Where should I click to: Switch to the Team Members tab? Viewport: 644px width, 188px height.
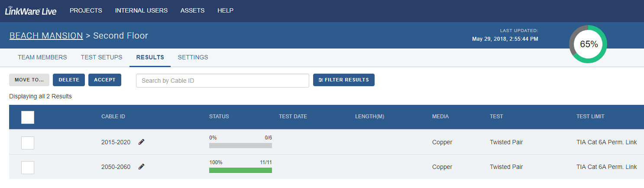[x=42, y=57]
